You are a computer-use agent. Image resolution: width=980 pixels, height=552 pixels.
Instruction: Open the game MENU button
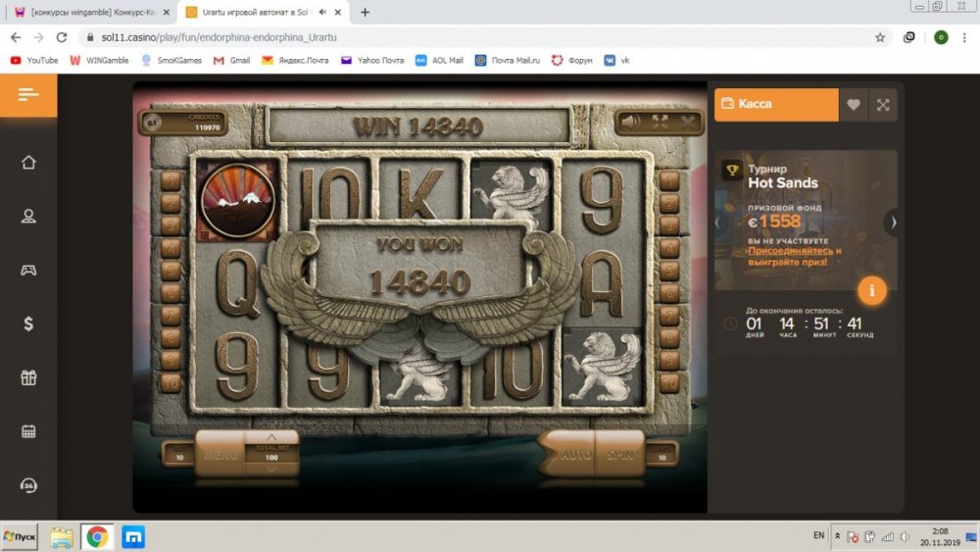tap(220, 455)
